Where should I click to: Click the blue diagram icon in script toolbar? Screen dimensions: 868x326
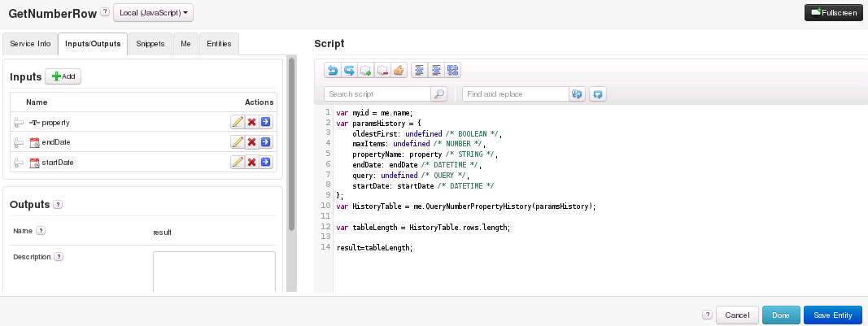453,70
